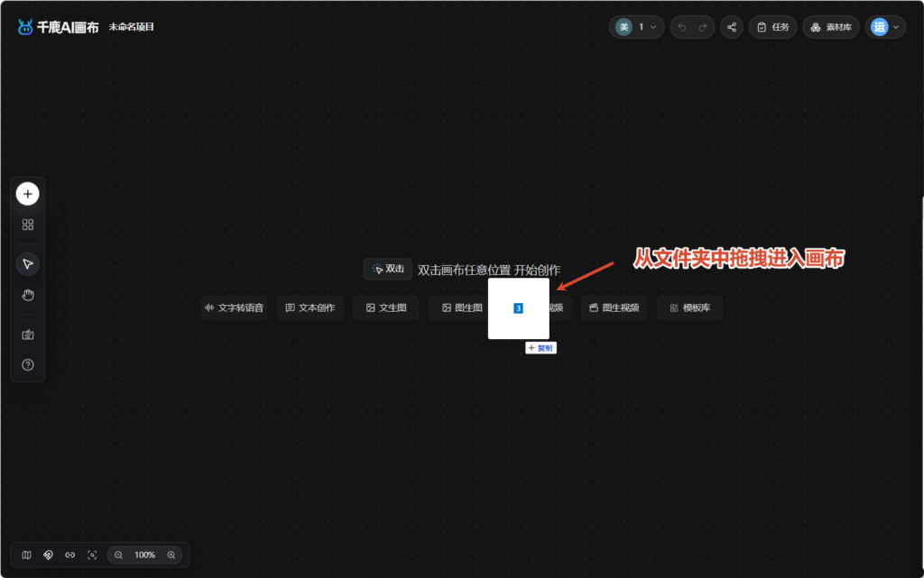The height and width of the screenshot is (578, 924).
Task: Click the fit-to-view focus icon
Action: point(92,555)
